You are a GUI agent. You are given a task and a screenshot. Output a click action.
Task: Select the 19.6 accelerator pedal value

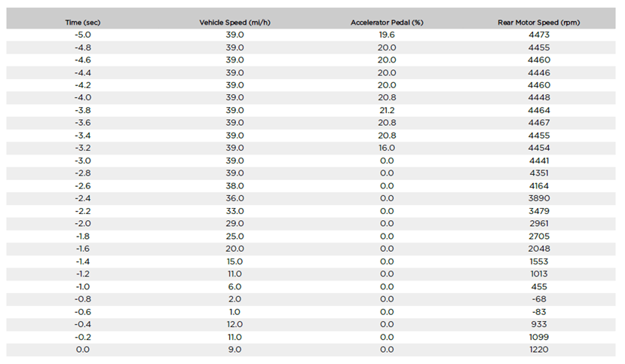[387, 35]
